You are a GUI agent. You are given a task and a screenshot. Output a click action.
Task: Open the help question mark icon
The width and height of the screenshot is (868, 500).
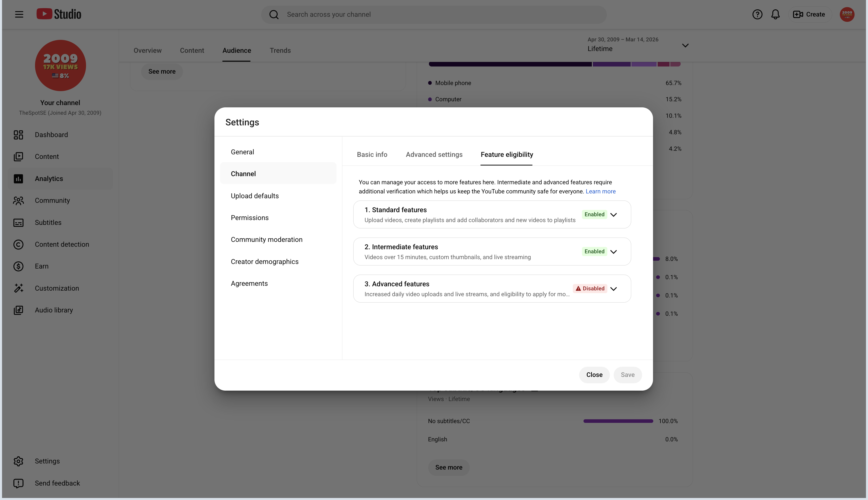pos(757,14)
